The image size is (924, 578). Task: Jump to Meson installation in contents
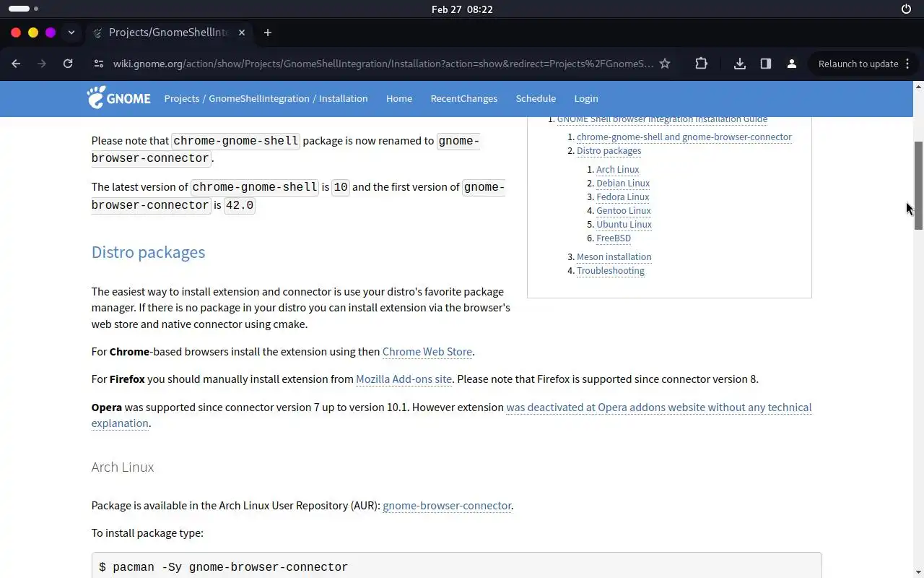614,257
